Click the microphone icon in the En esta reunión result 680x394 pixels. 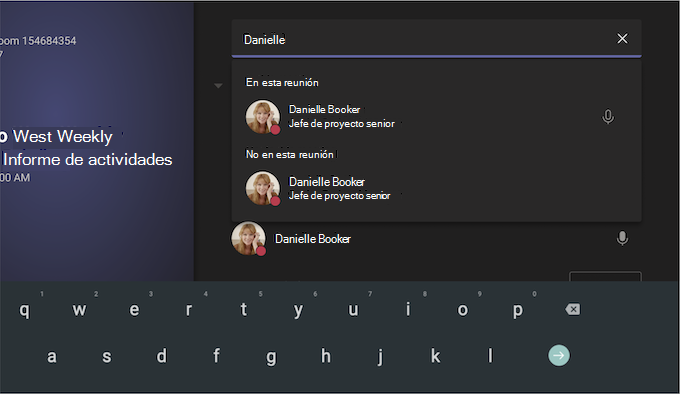[x=608, y=117]
